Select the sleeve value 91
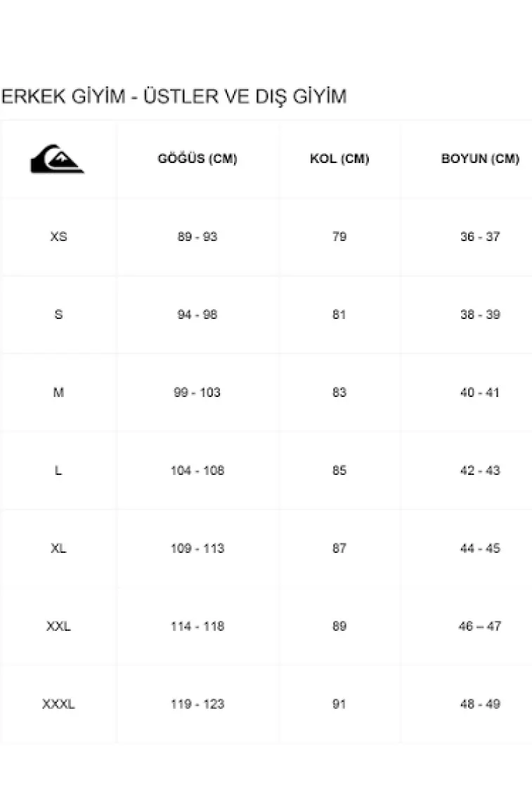The height and width of the screenshot is (801, 532). (x=339, y=704)
